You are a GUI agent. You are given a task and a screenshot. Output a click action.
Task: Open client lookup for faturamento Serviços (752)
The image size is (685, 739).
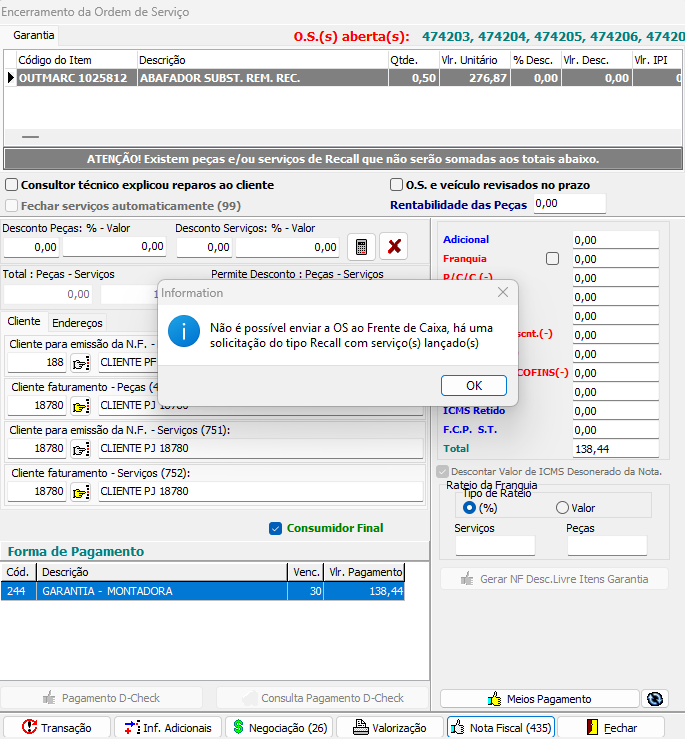[x=80, y=492]
